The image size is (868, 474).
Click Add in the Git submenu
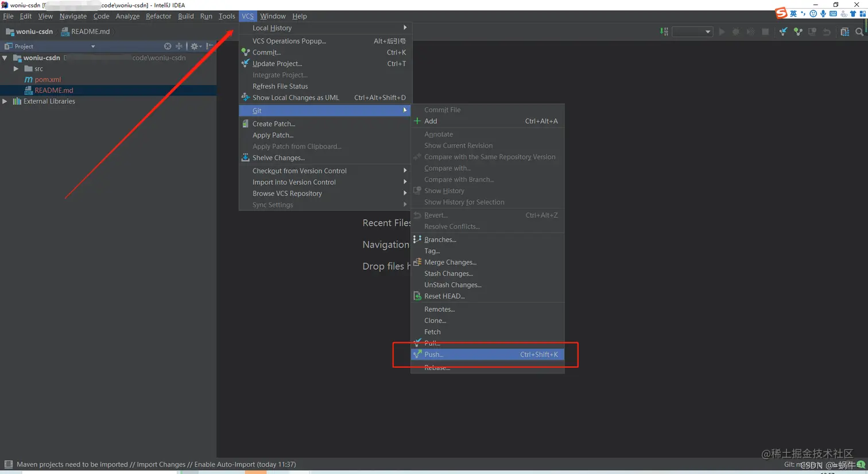[x=487, y=121]
